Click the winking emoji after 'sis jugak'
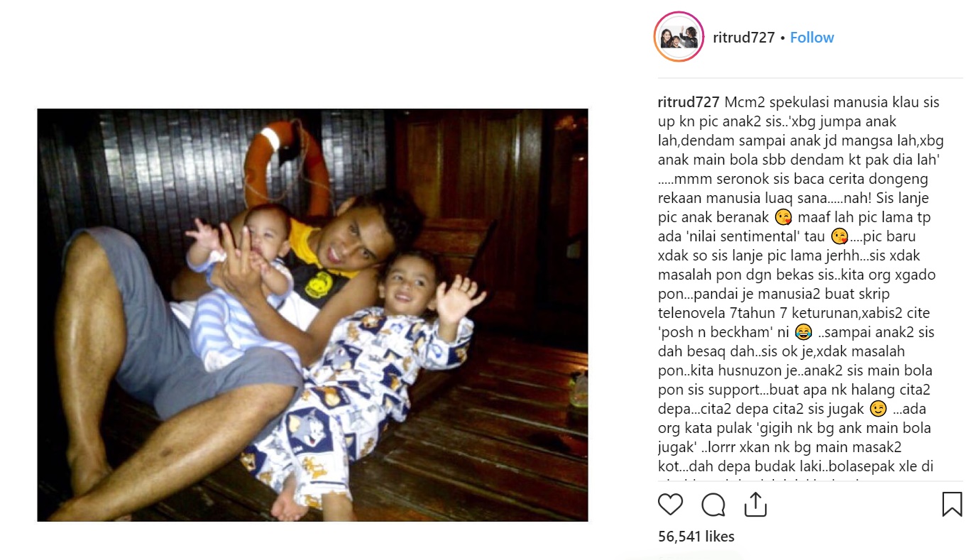 878,410
